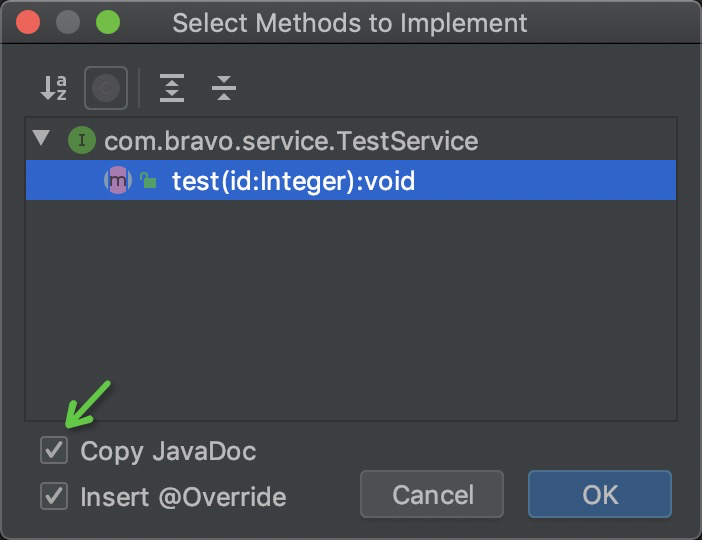Confirm with the OK button
Screen dimensions: 702x540
[x=600, y=495]
